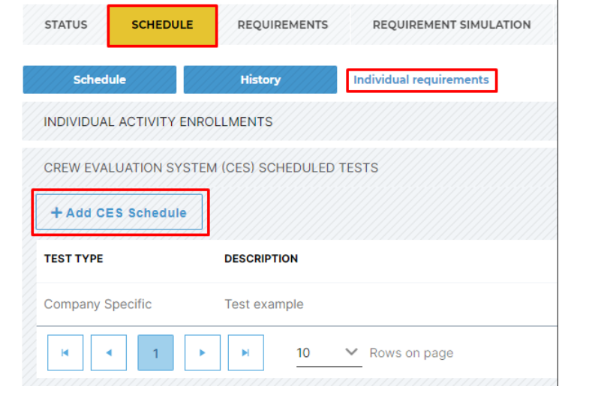This screenshot has width=600, height=399.
Task: Jump to last page of results
Action: pyautogui.click(x=246, y=352)
